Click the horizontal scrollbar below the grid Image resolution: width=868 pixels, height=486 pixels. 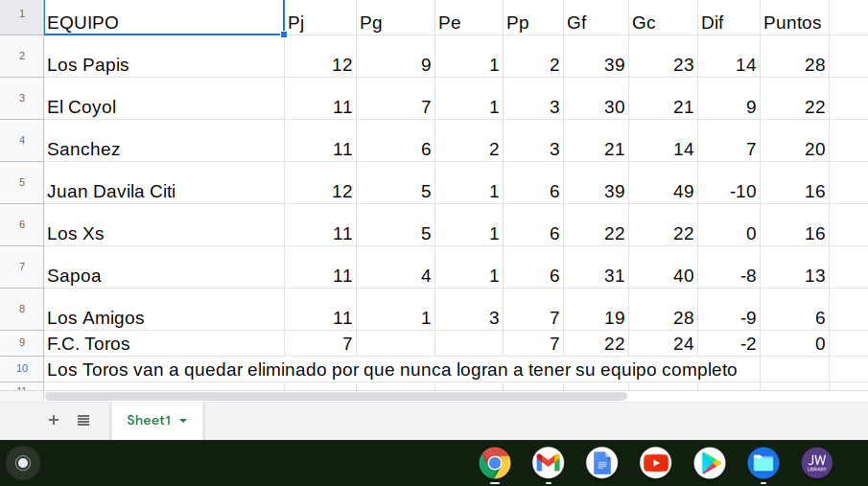pyautogui.click(x=336, y=396)
